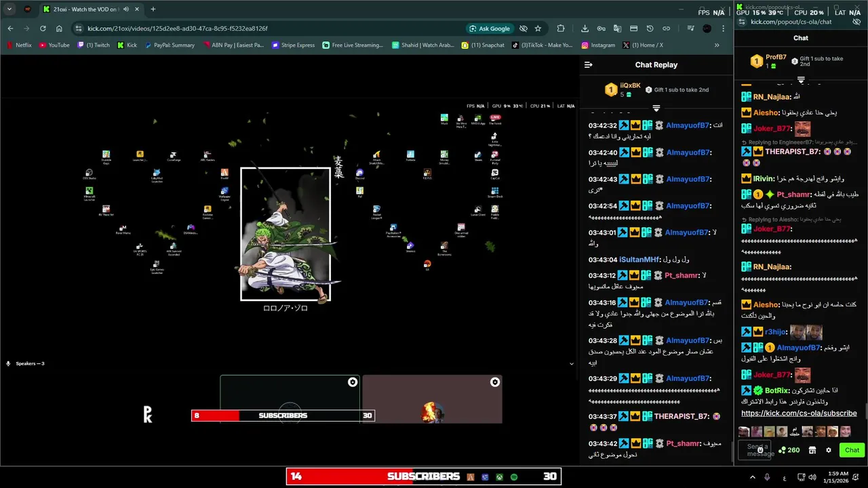Open Spotify from the taskbar

(x=513, y=477)
